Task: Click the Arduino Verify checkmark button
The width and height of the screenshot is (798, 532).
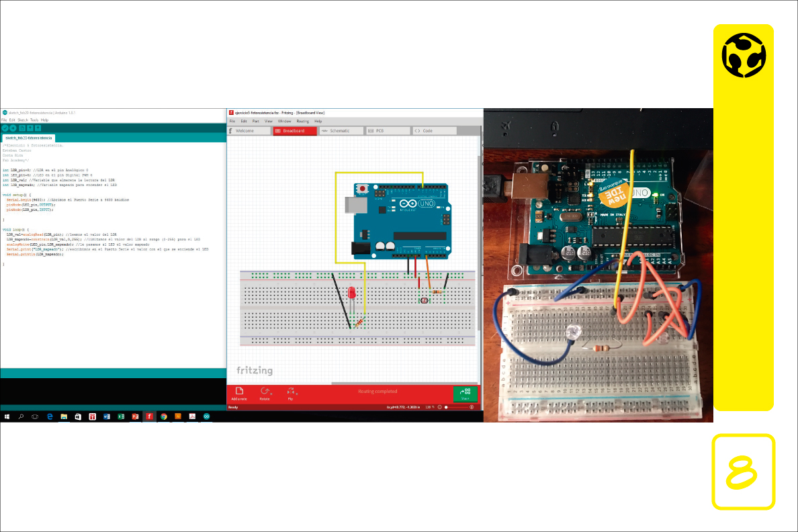Action: [x=5, y=128]
